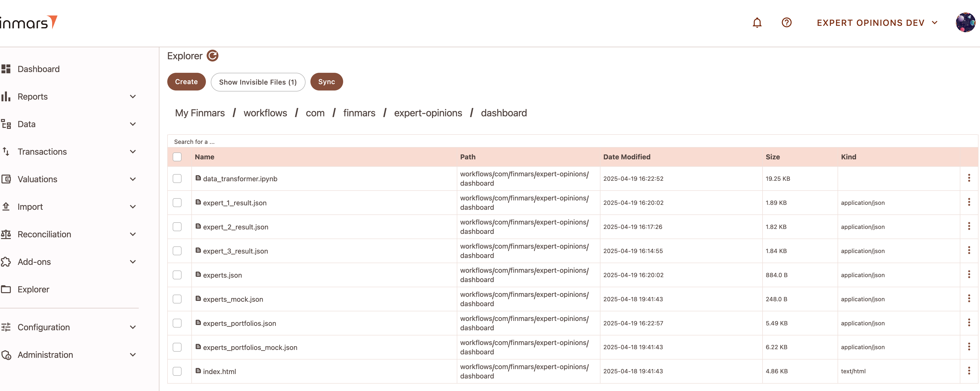
Task: Check the box for expert_1_result.json
Action: (177, 203)
